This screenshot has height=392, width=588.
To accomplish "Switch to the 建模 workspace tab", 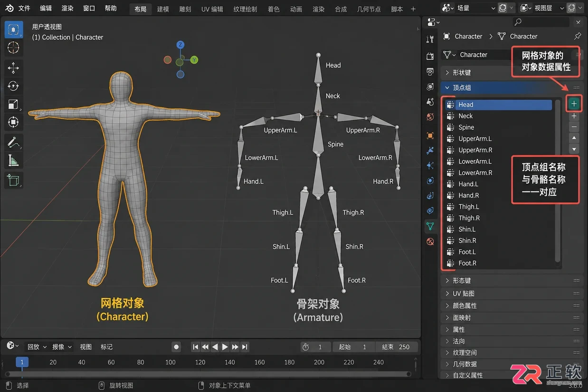I will (x=163, y=9).
